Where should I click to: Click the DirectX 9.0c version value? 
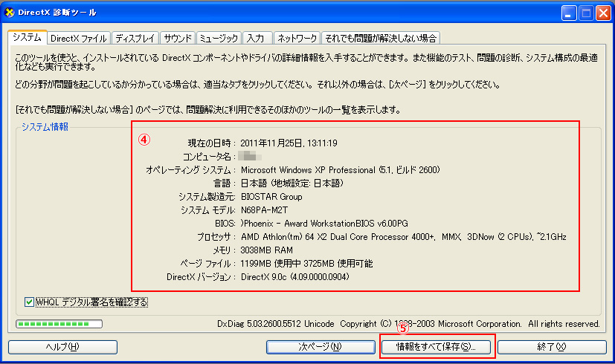coord(295,276)
